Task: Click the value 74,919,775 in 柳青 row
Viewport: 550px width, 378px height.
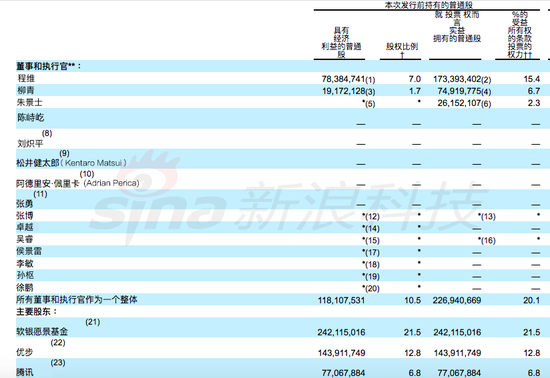Action: [459, 91]
